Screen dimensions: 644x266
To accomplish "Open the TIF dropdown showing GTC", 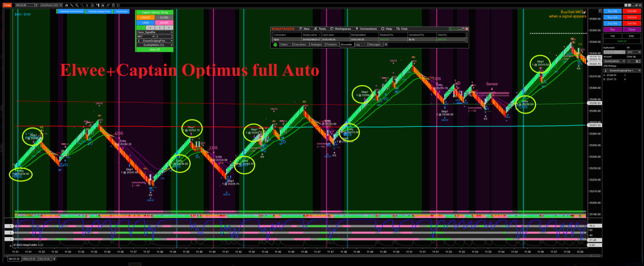I will (633, 52).
